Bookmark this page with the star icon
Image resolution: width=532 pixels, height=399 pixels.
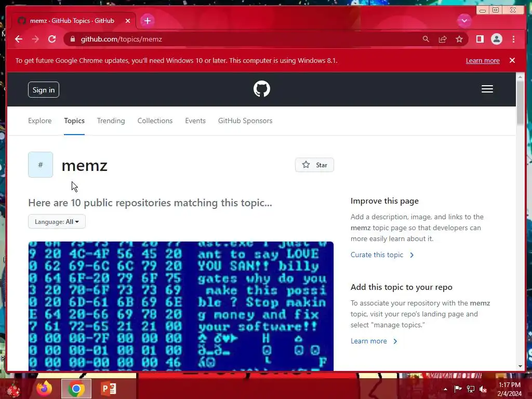459,39
